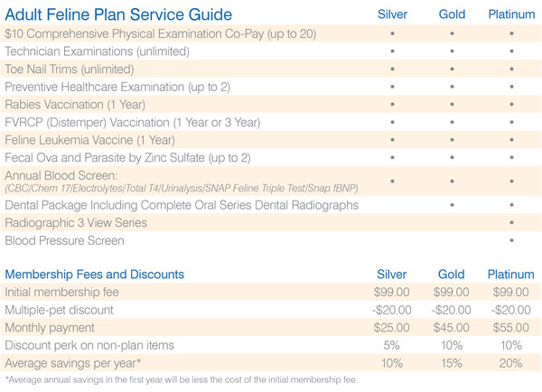
Task: Click the Platinum bullet for Radiographic 3 View Series
Action: [511, 222]
